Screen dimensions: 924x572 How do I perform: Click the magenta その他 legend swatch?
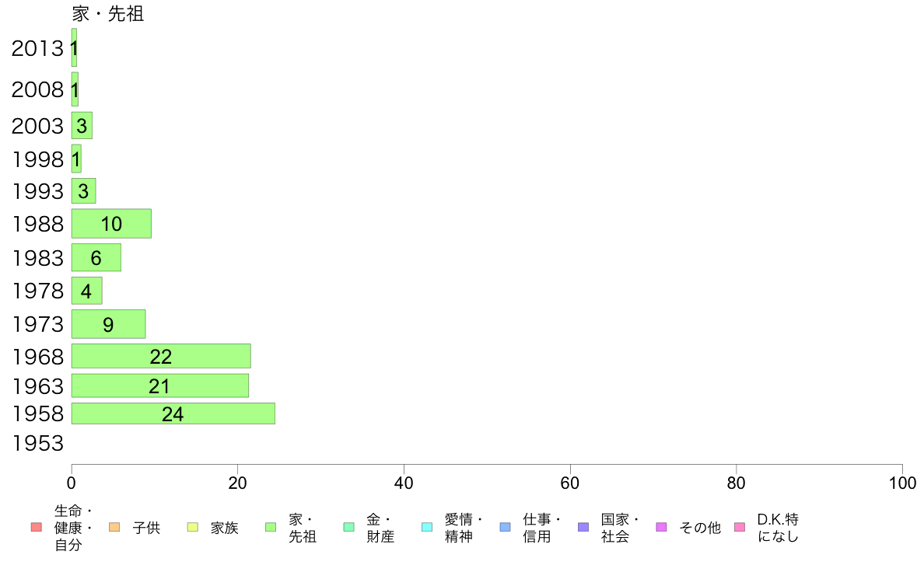tap(661, 527)
